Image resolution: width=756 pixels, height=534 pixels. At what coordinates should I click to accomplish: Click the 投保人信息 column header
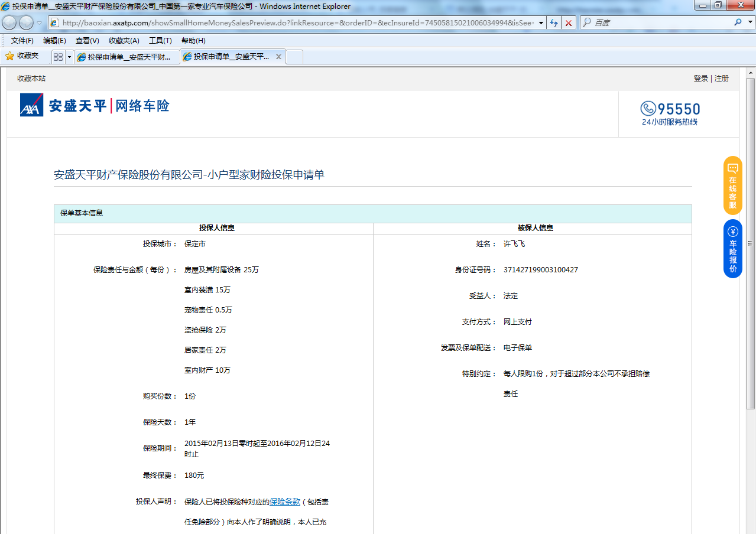tap(217, 228)
